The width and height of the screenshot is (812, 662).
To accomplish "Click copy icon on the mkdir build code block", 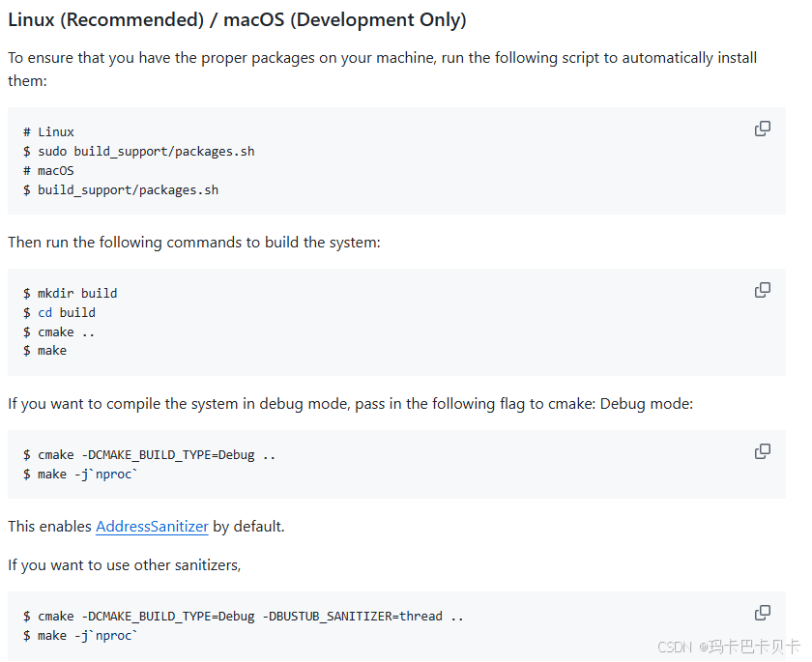I will coord(763,290).
